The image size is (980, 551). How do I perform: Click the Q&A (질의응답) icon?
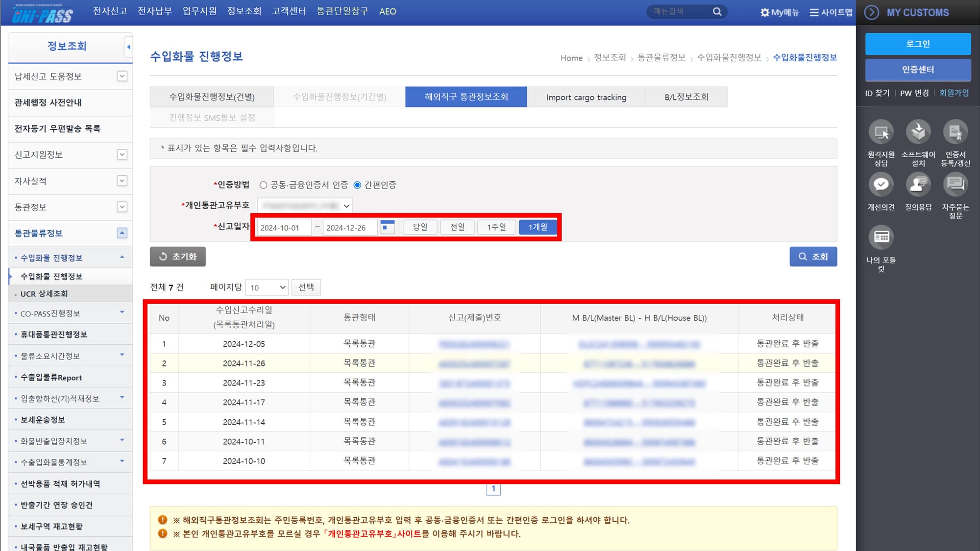[x=918, y=185]
